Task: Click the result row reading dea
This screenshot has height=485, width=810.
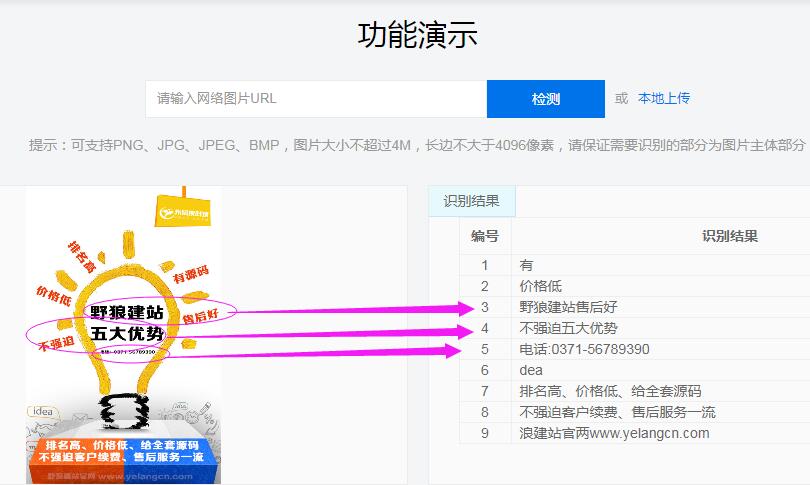Action: point(531,370)
